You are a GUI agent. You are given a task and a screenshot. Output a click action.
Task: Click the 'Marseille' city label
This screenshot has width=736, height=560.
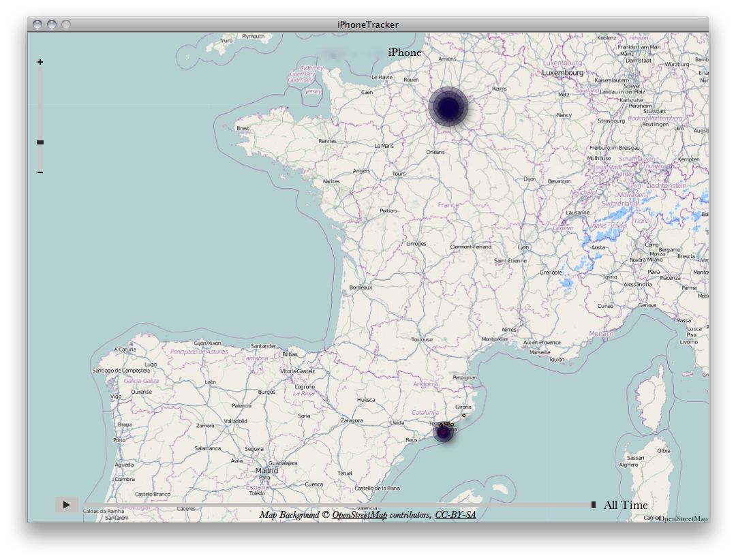(x=540, y=352)
